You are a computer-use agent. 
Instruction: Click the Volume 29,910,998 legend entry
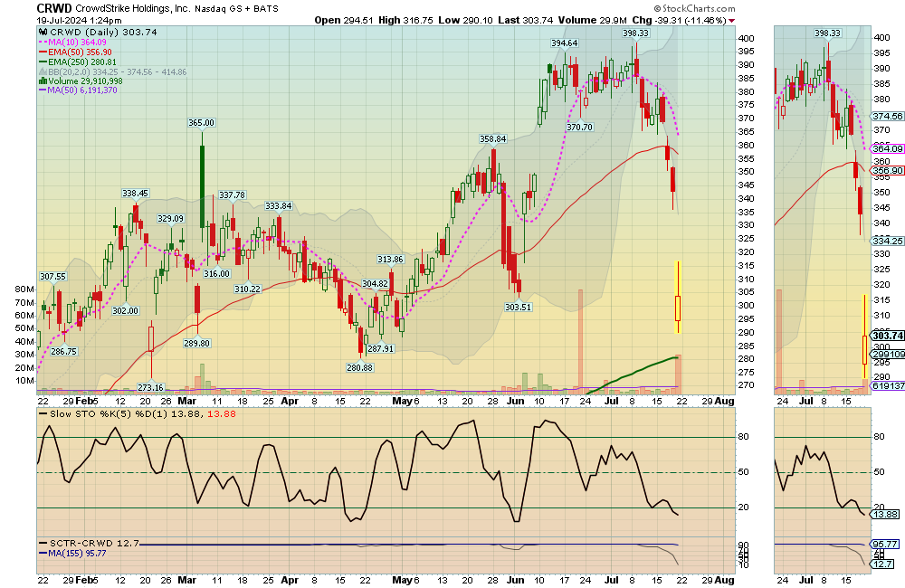[x=81, y=81]
